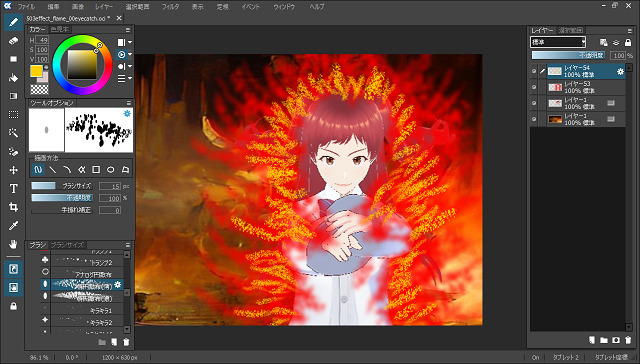Screen dimensions: 640x364
Task: Hide the レイヤー54 layer
Action: pyautogui.click(x=534, y=71)
